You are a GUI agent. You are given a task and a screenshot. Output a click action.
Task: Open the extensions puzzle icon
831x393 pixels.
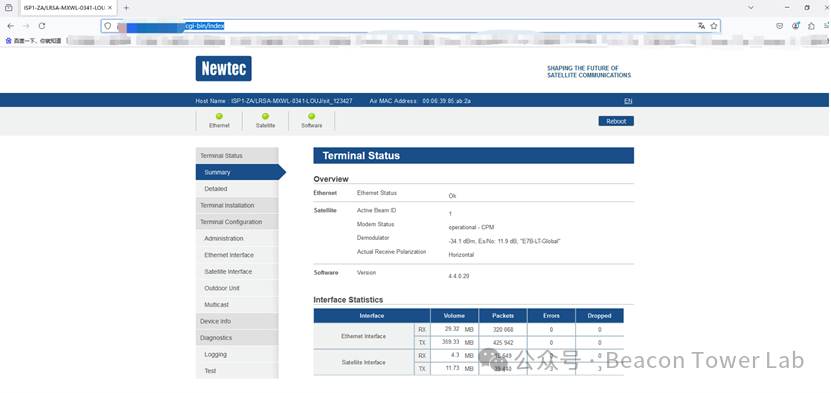[x=811, y=25]
